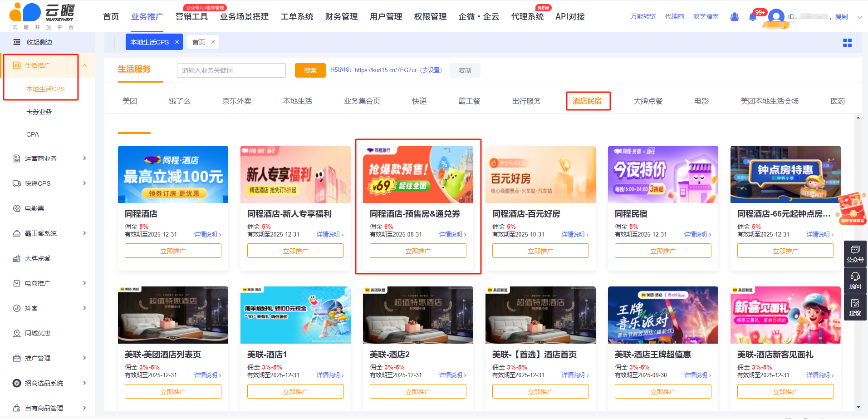Open the account dropdown arrow at top right
The width and height of the screenshot is (868, 419).
coord(859,17)
